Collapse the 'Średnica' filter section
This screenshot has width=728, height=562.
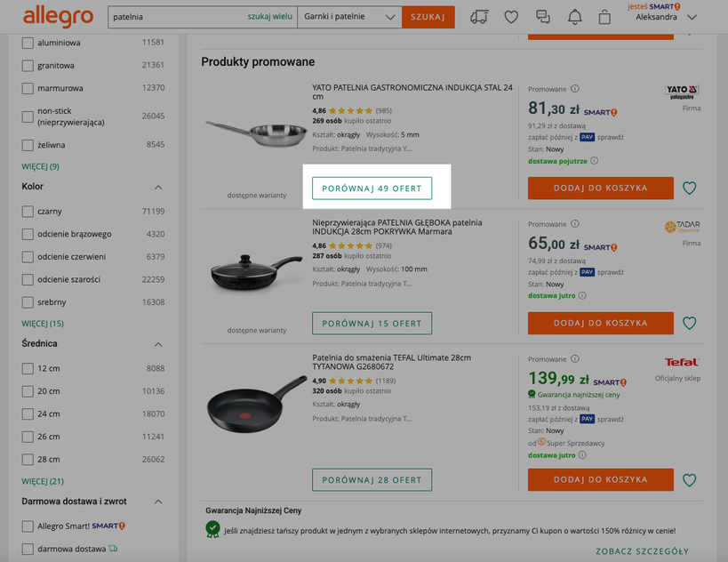pyautogui.click(x=158, y=344)
